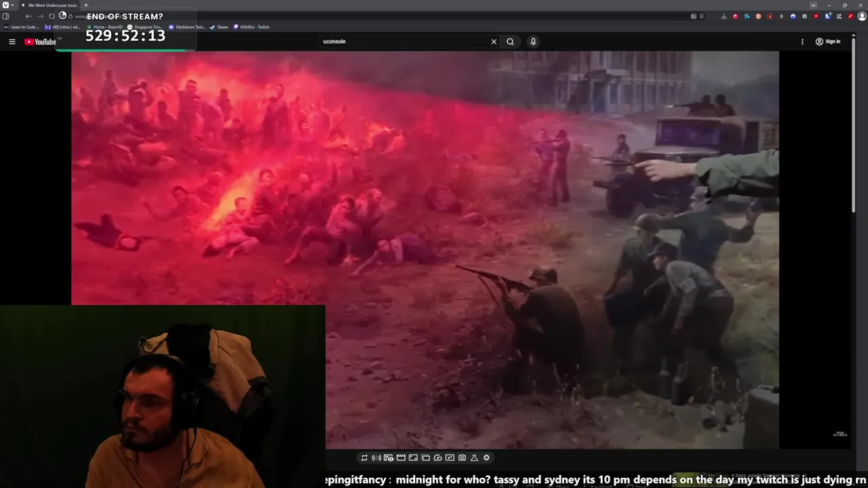Open the Inbox bookmark
The height and width of the screenshot is (488, 868).
click(x=62, y=27)
